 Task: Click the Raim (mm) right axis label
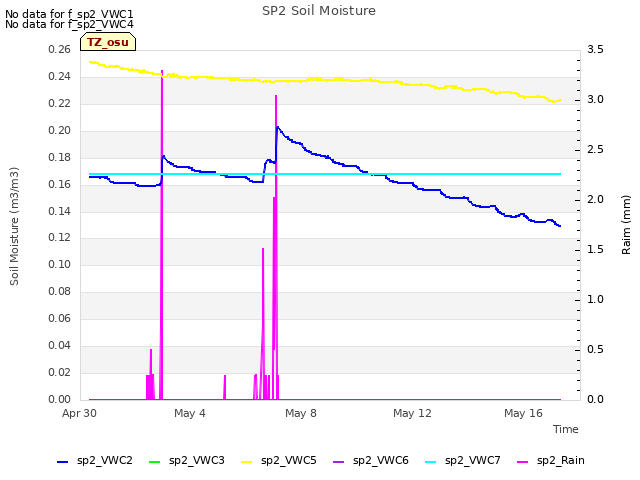626,225
